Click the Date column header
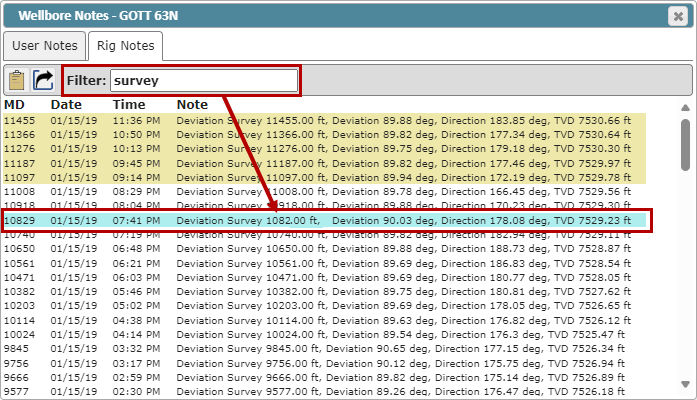Screen dimensions: 697x400 pyautogui.click(x=66, y=104)
